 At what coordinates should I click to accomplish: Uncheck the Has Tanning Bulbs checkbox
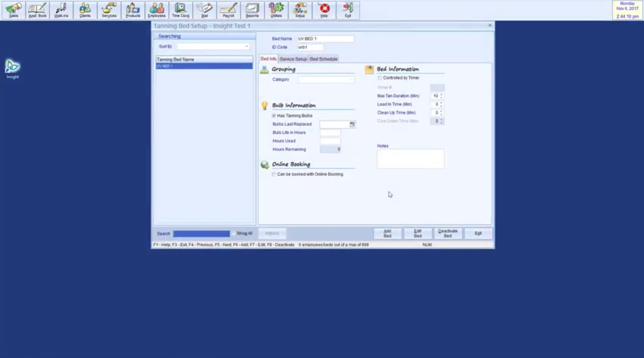pos(274,116)
